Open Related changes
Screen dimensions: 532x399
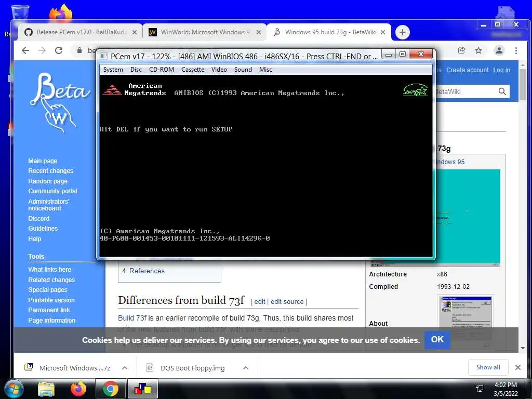pyautogui.click(x=51, y=280)
